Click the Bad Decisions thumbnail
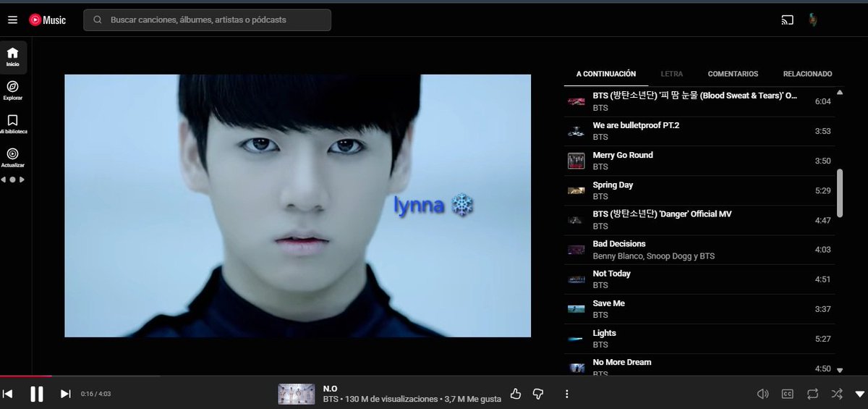868x409 pixels. (x=576, y=250)
